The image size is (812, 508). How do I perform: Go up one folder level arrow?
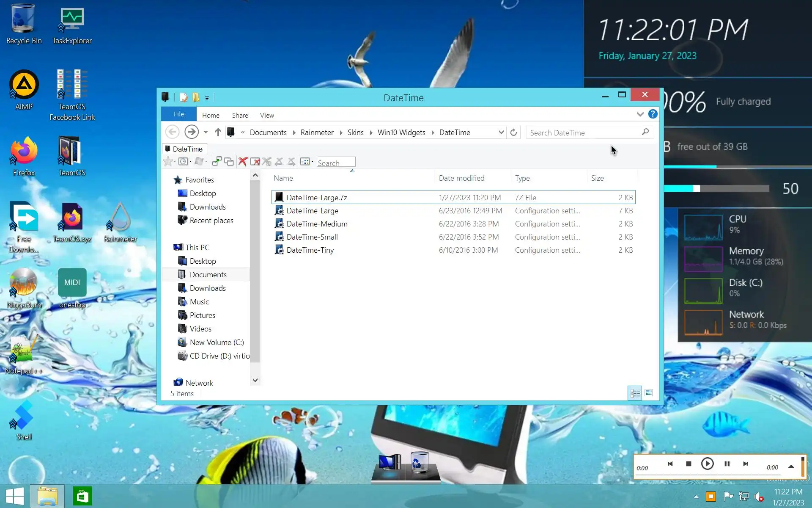tap(218, 133)
